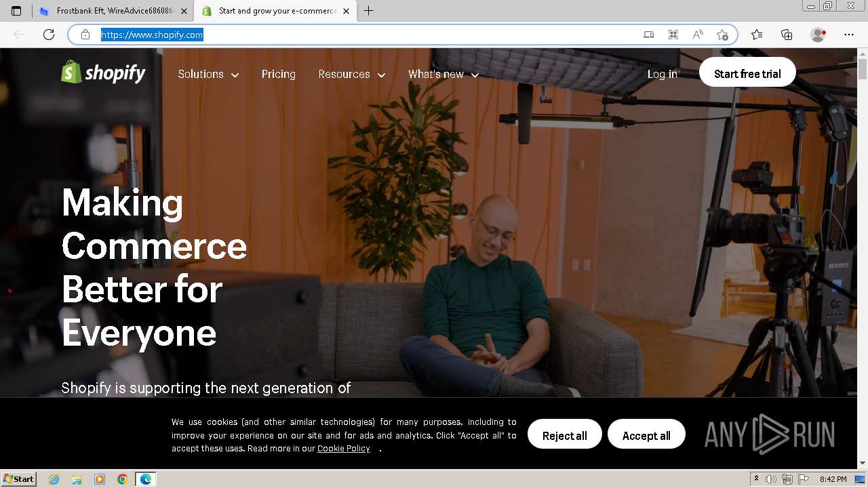Screen dimensions: 868x488
Task: Click the scrollbar up arrow
Action: pyautogui.click(x=863, y=53)
